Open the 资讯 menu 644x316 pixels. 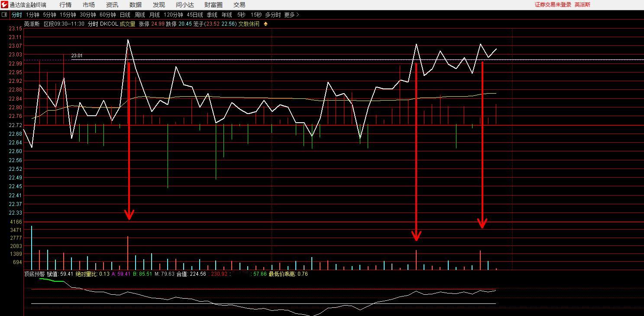[112, 5]
